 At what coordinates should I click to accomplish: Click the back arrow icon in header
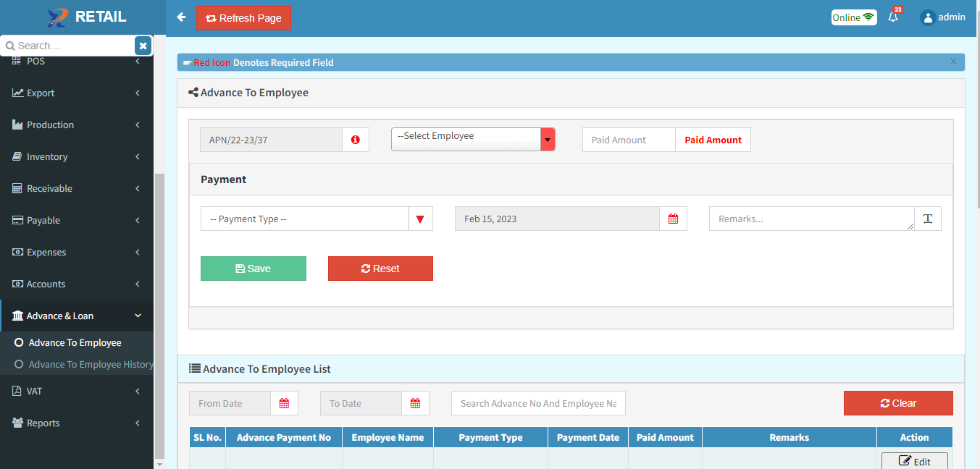(181, 17)
